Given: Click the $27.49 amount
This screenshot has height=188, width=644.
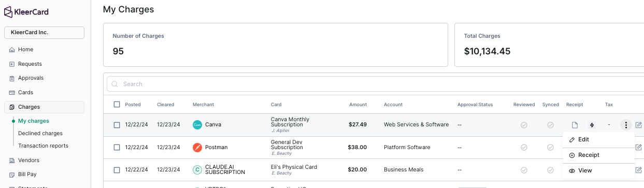Looking at the screenshot, I should pyautogui.click(x=357, y=125).
